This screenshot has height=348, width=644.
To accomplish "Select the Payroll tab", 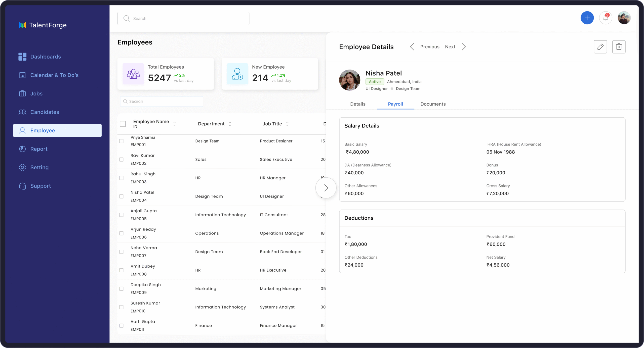I will [395, 104].
